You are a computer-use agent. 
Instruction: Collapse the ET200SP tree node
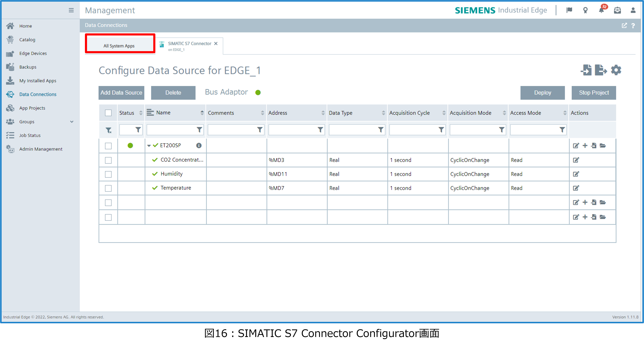[x=149, y=146]
